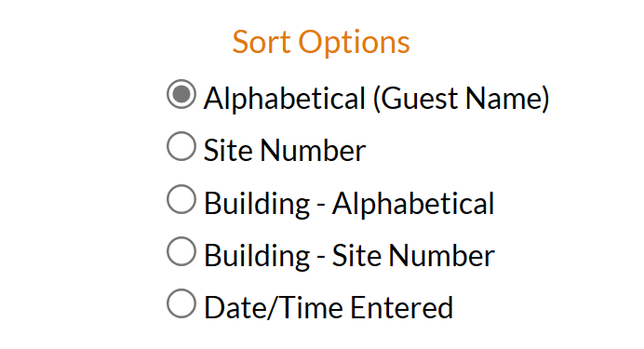Image resolution: width=644 pixels, height=349 pixels.
Task: Choose the Building - Alphabetical radio option
Action: point(181,199)
